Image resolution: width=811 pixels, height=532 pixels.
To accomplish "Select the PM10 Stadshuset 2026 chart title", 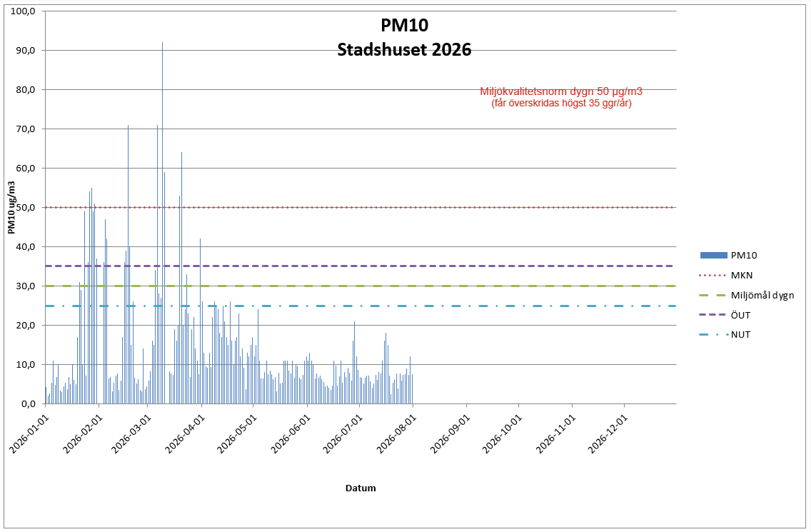I will 404,37.
